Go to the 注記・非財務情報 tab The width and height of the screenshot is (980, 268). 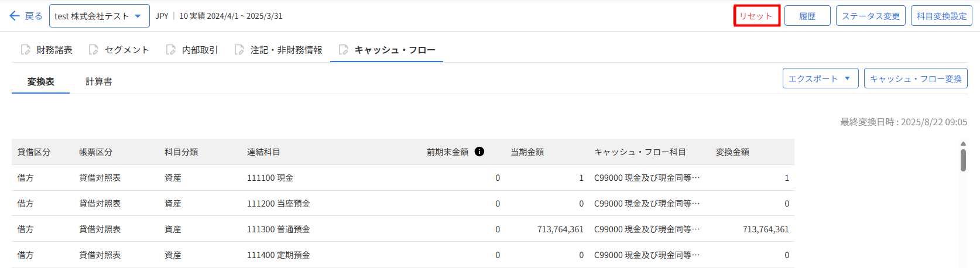tap(286, 50)
